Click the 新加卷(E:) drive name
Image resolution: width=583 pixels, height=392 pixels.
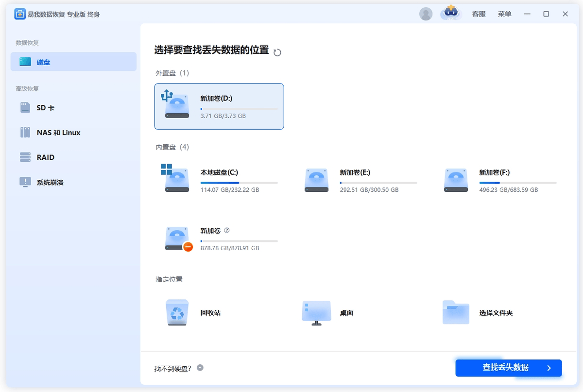(356, 172)
